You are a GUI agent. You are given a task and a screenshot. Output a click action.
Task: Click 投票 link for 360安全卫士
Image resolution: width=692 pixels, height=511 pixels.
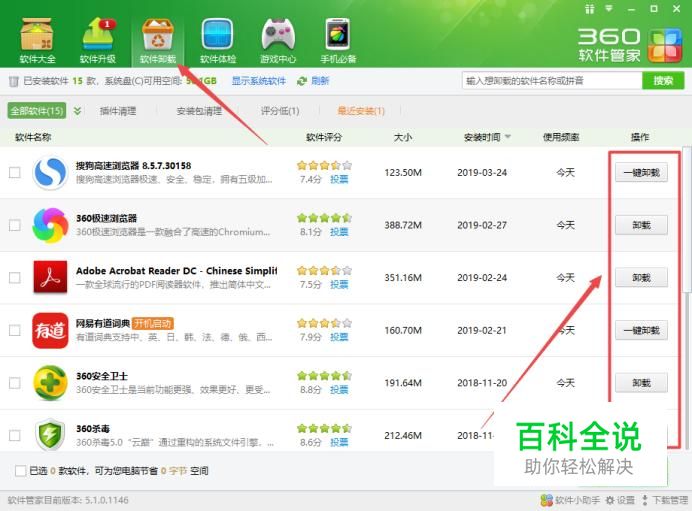[x=339, y=389]
